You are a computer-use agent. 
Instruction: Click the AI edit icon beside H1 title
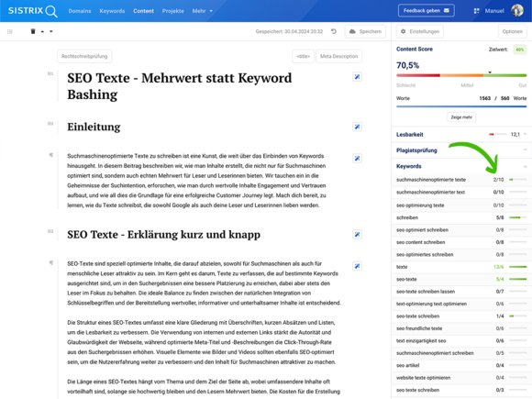click(x=357, y=77)
